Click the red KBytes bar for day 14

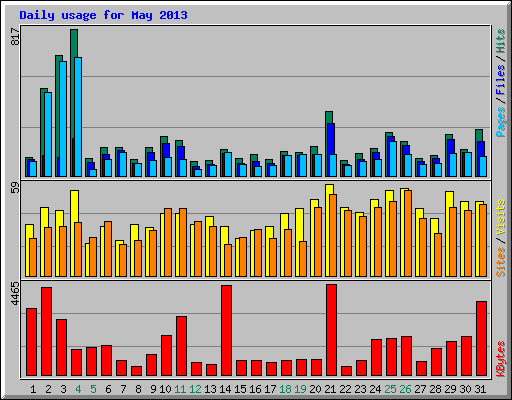tap(226, 331)
